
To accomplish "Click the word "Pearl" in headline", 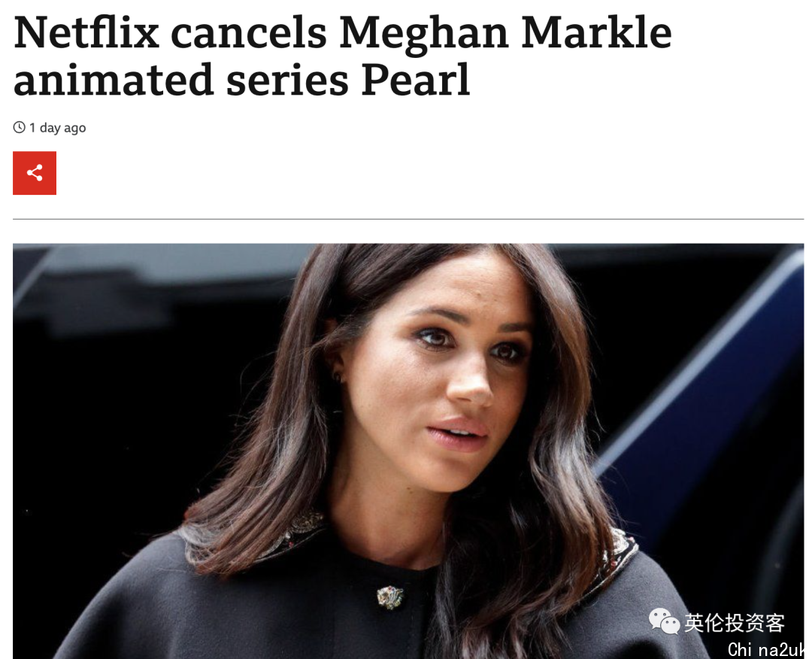I will tap(416, 80).
